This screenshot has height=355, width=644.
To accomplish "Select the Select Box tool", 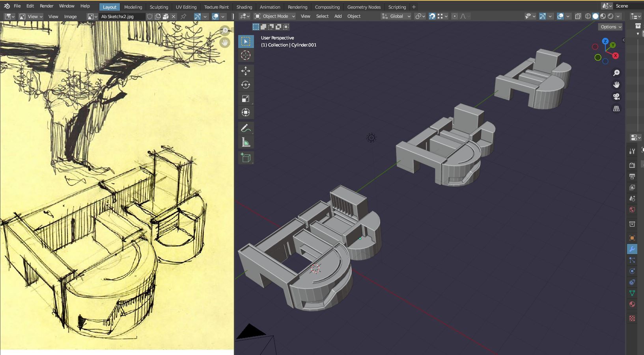I will pos(246,41).
